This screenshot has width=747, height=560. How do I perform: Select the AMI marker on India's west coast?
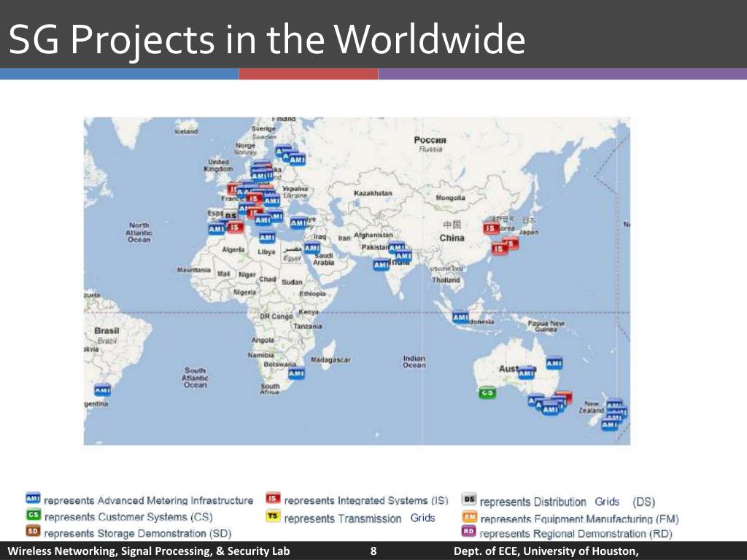click(x=381, y=264)
